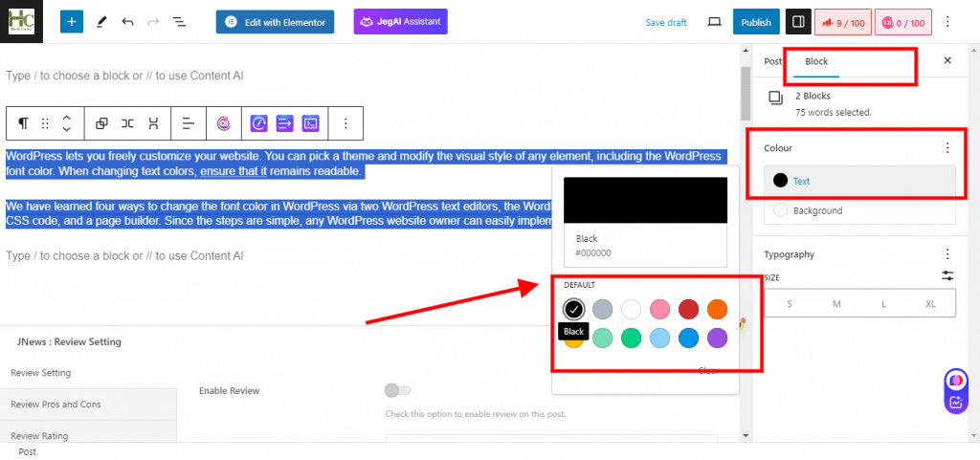Click the Redo arrow icon
This screenshot has width=980, height=460.
click(153, 22)
